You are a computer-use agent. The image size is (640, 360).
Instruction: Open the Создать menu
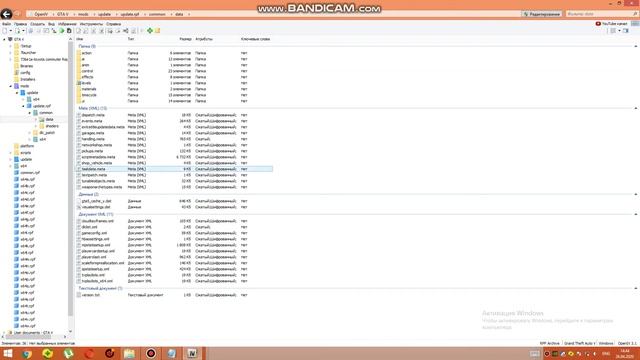(38, 24)
